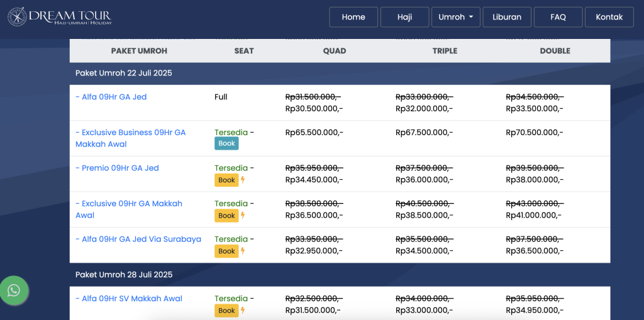
Task: Click lightning icon in Premio 09Hr row
Action: [x=243, y=180]
